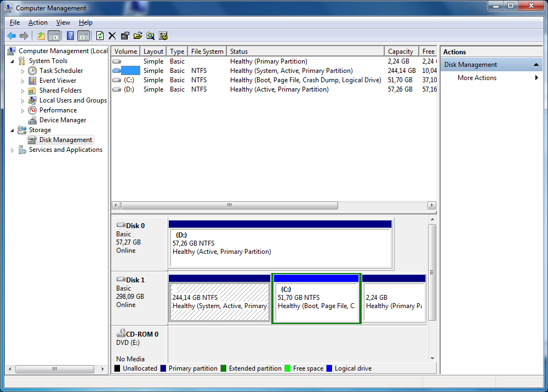Select Device Manager in the tree
Viewport: 548px width, 392px height.
coord(62,120)
